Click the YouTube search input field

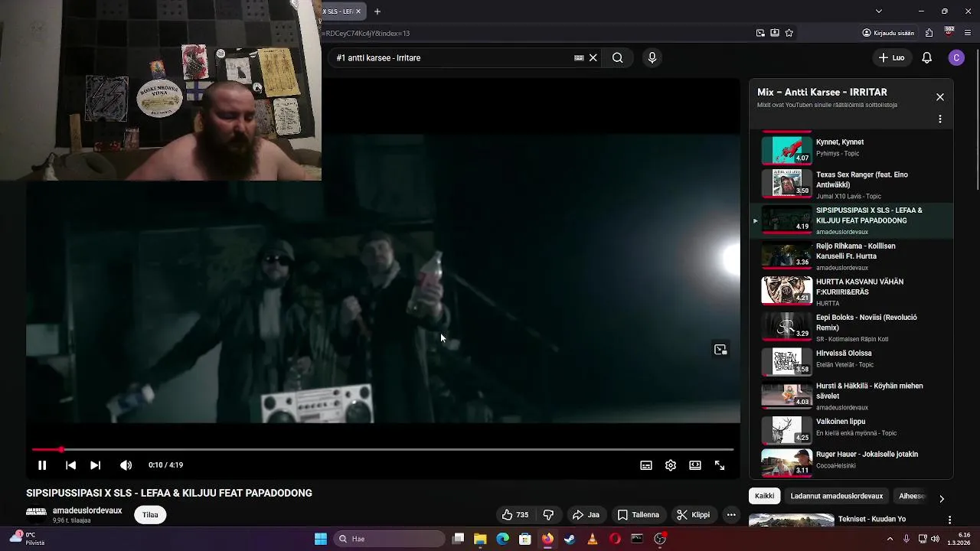pos(452,57)
